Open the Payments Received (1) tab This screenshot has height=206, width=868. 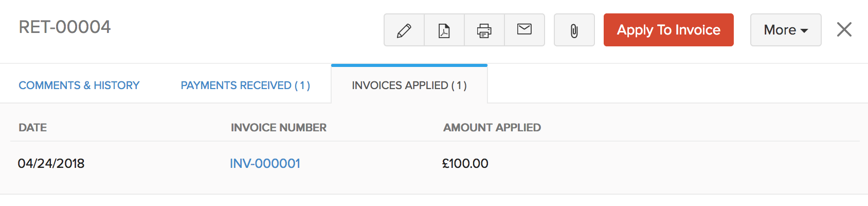click(245, 85)
